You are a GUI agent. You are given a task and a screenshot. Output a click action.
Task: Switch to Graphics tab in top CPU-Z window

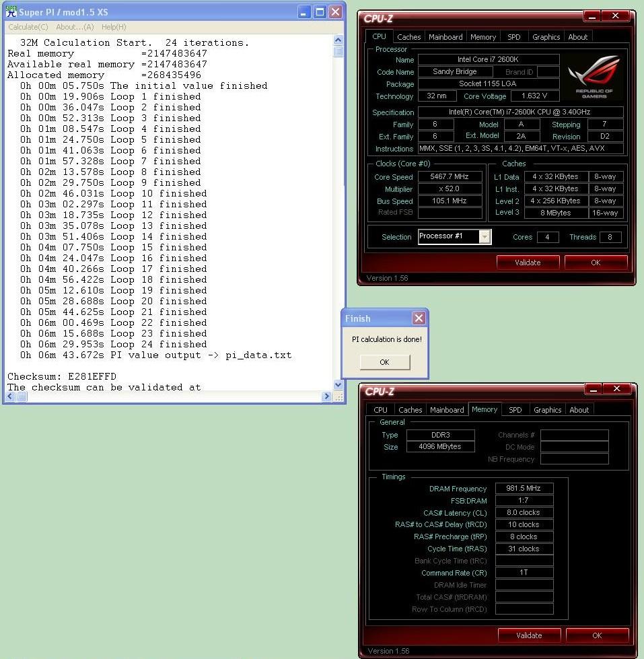click(546, 37)
